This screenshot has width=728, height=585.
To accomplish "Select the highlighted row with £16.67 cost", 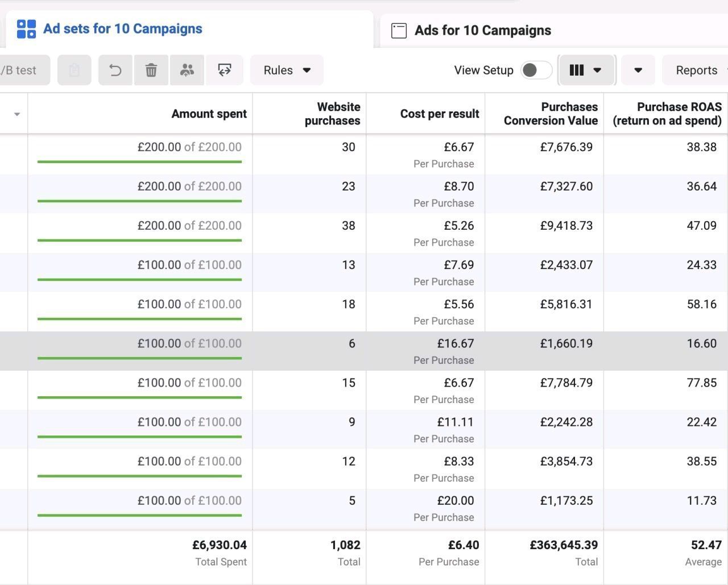I will pyautogui.click(x=364, y=351).
